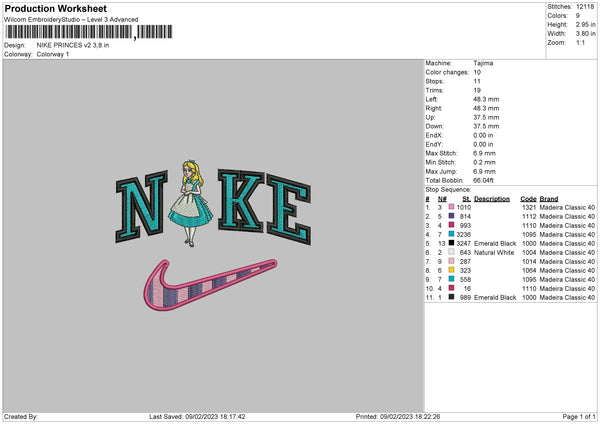Screen dimensions: 600x424
Task: Click the Colors value 9
Action: click(578, 16)
